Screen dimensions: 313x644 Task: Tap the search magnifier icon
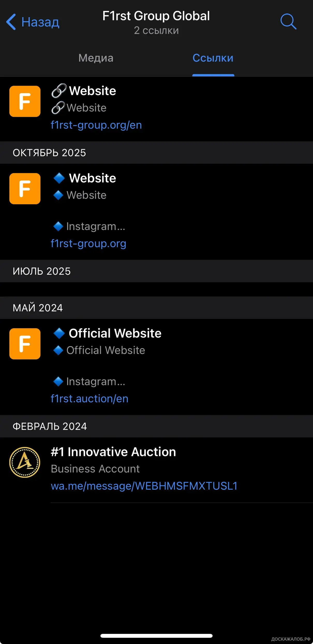288,22
